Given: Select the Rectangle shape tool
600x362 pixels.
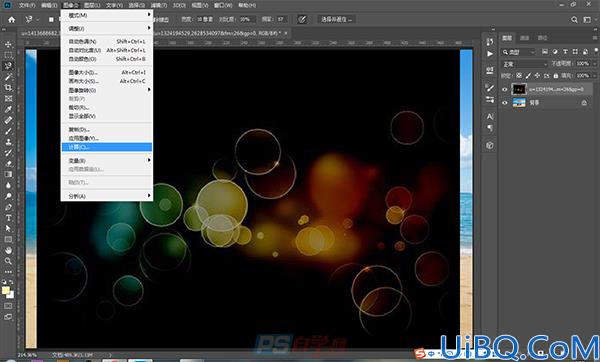Looking at the screenshot, I should (8, 240).
